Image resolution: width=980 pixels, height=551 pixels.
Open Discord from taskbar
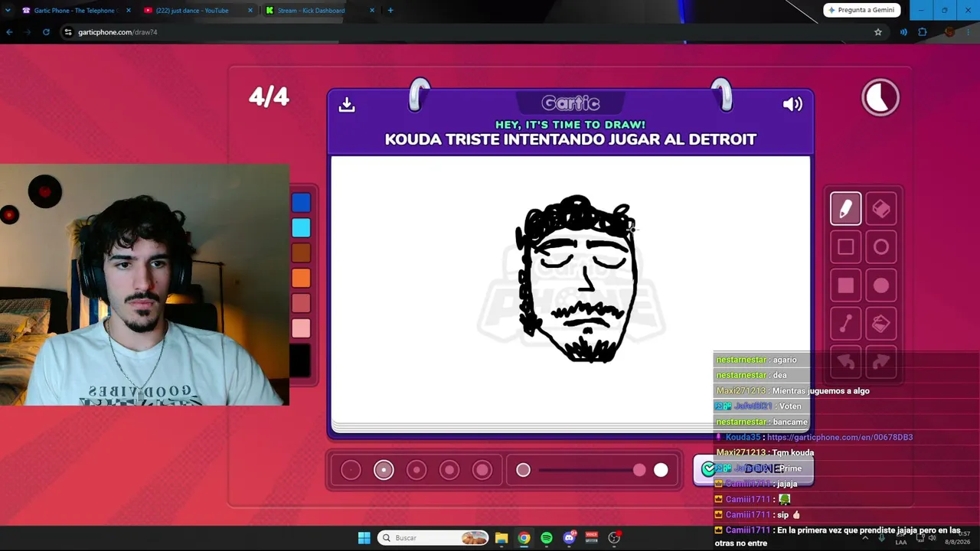click(569, 538)
